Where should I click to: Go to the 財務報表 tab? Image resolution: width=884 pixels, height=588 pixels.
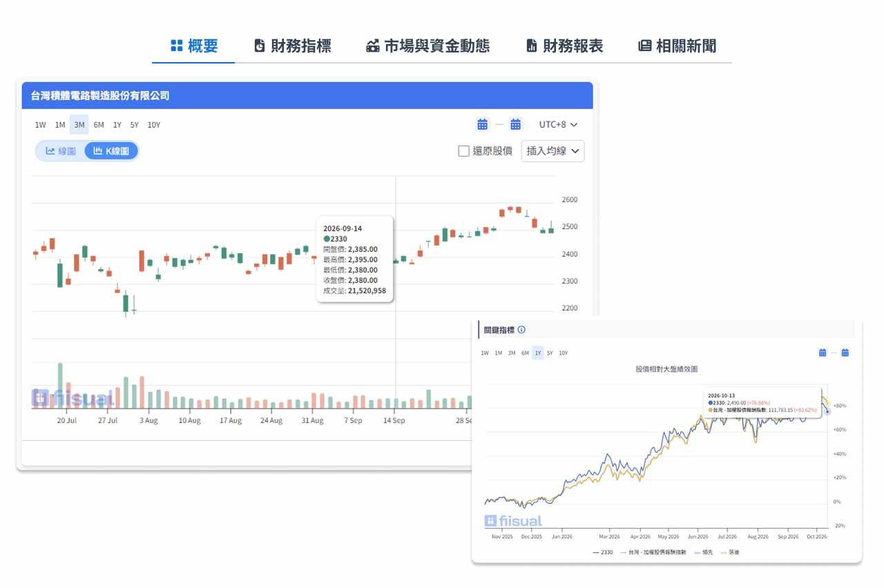pos(564,46)
